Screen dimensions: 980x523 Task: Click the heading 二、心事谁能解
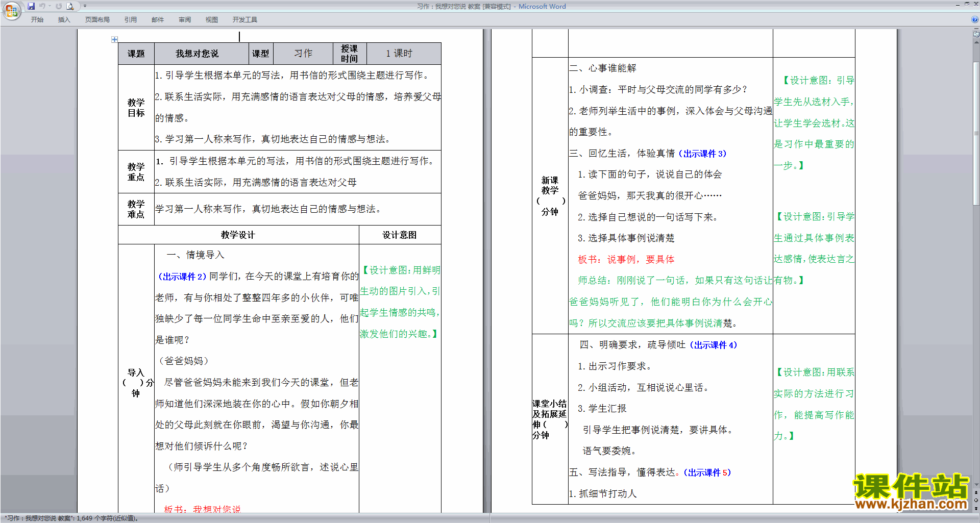point(603,68)
